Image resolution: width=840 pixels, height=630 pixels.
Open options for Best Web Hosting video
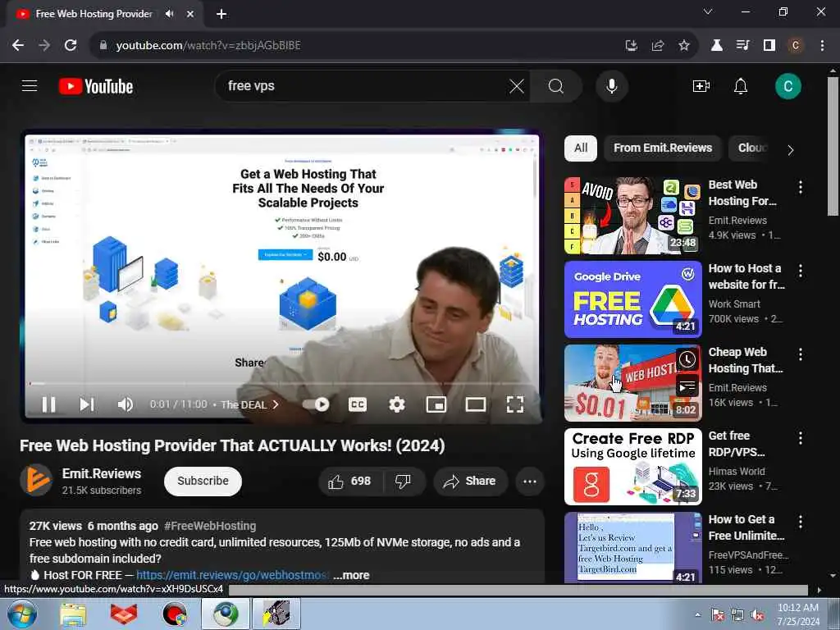click(x=801, y=187)
